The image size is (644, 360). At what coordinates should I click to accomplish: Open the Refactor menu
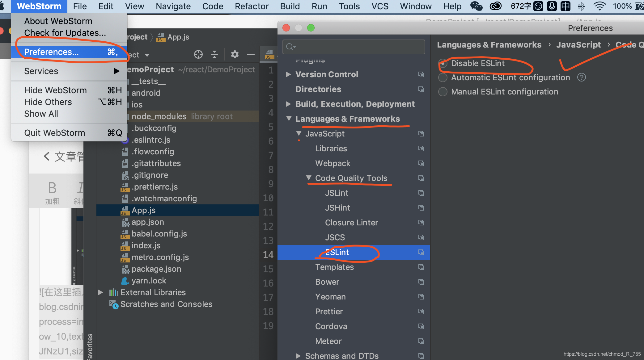[252, 6]
